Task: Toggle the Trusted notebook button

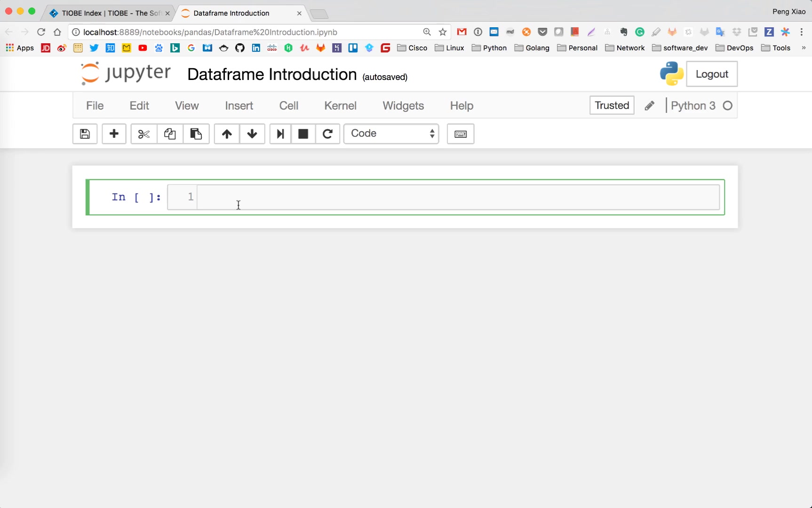Action: pos(612,105)
